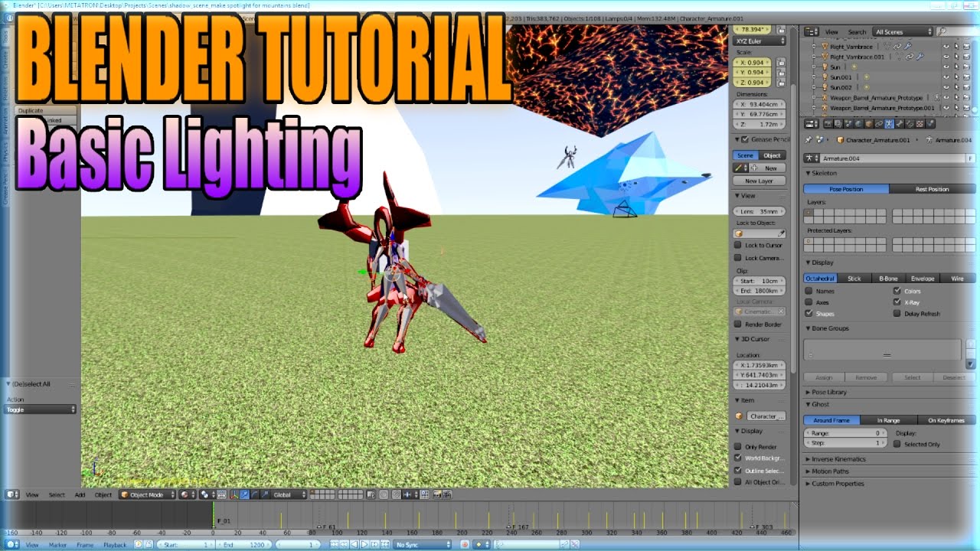Click the timeline End 1200 frame field
Viewport: 980px width, 551px height.
[243, 544]
